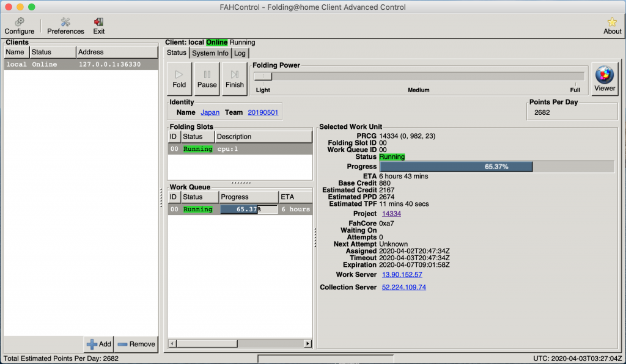626x364 pixels.
Task: Open team link 20190501
Action: [x=263, y=112]
